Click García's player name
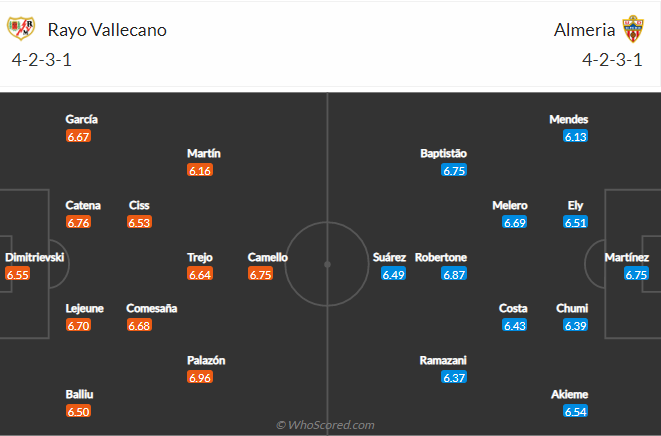The image size is (661, 436). pos(82,119)
